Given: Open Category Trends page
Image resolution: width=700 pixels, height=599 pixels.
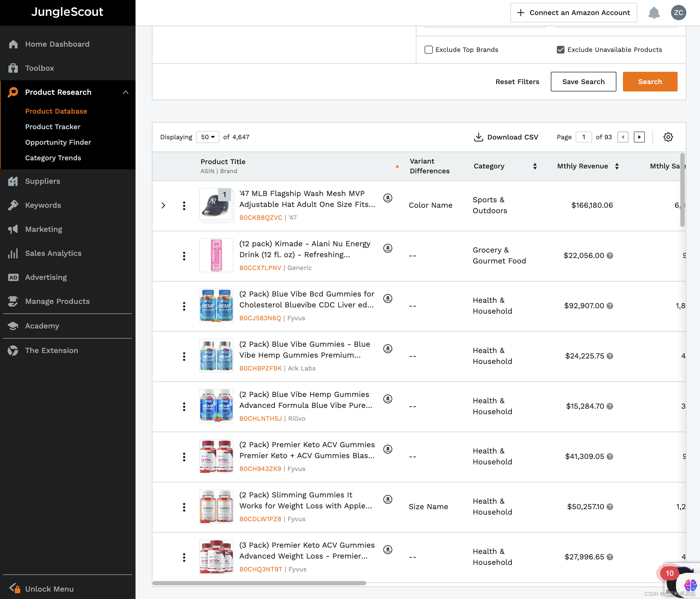Looking at the screenshot, I should point(53,158).
